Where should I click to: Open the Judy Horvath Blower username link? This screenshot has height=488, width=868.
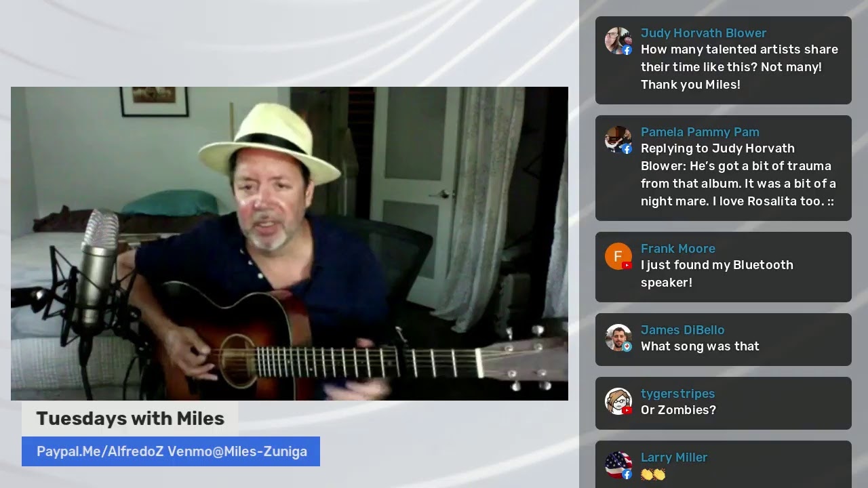(x=703, y=33)
